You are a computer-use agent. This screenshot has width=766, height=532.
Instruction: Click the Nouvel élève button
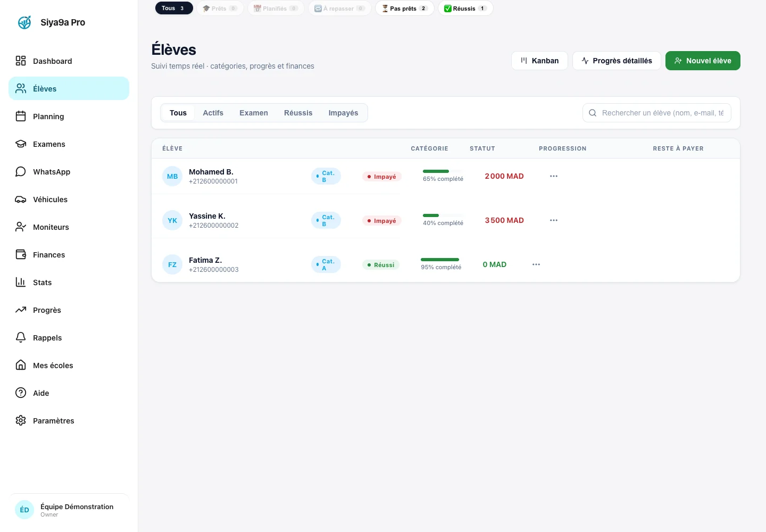[x=703, y=61]
